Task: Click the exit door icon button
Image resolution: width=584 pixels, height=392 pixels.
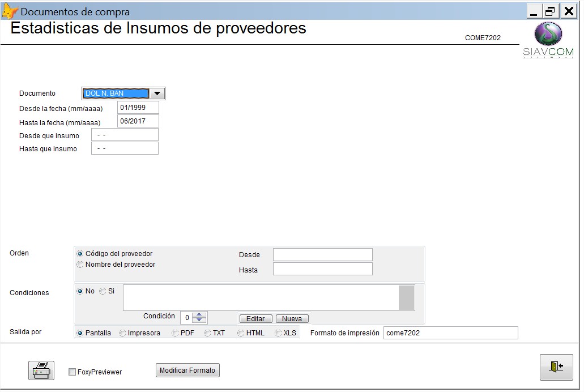Action: (x=556, y=367)
